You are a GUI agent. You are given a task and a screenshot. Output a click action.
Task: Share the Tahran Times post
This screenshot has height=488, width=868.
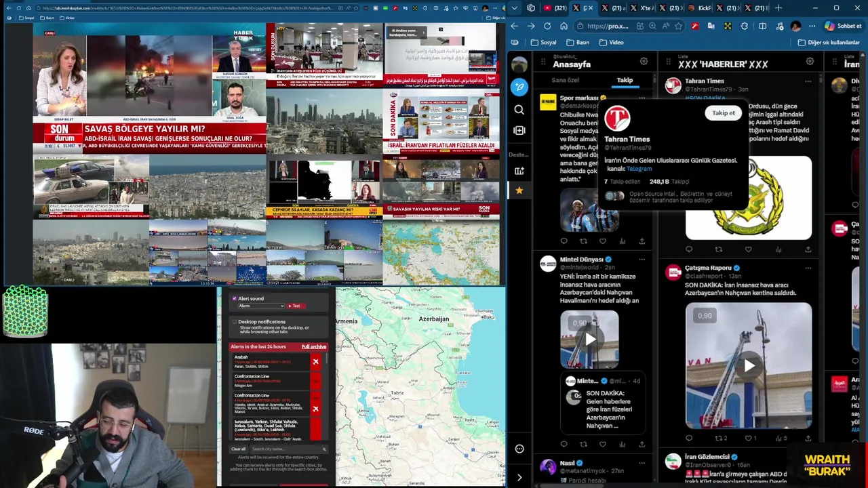pos(808,249)
